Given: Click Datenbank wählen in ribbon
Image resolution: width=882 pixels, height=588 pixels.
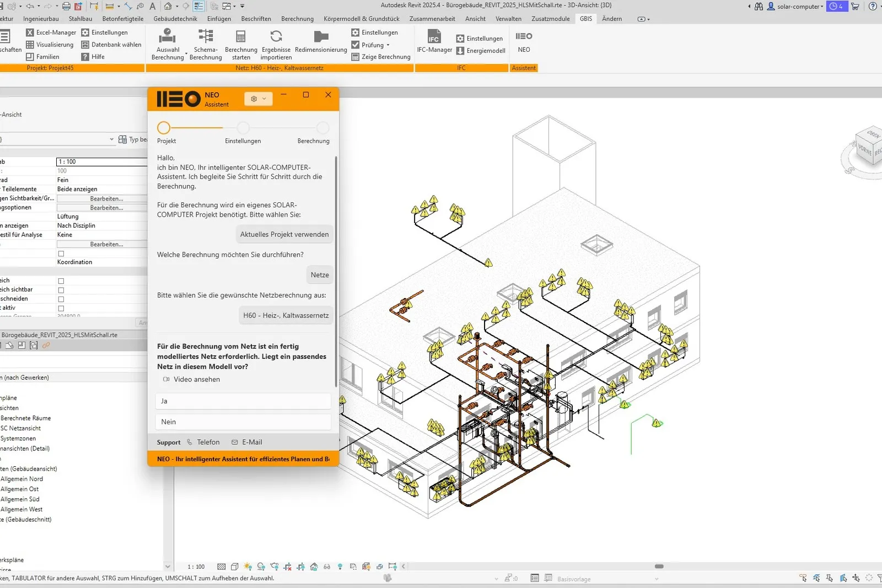Looking at the screenshot, I should pyautogui.click(x=111, y=45).
